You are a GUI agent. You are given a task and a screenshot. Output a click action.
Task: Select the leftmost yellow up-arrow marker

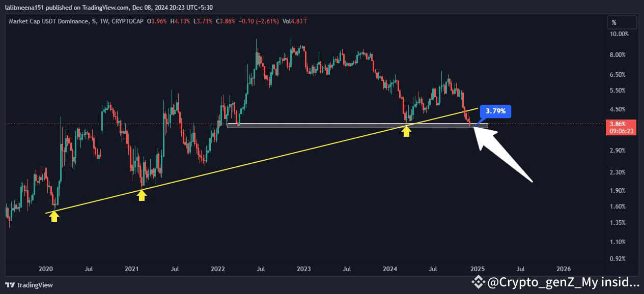click(x=54, y=216)
